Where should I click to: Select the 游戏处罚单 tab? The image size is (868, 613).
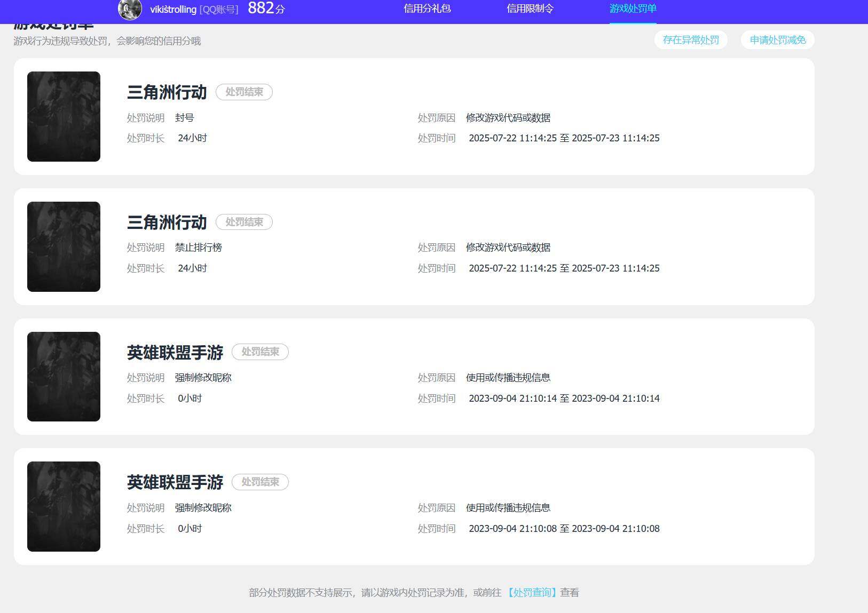tap(633, 9)
